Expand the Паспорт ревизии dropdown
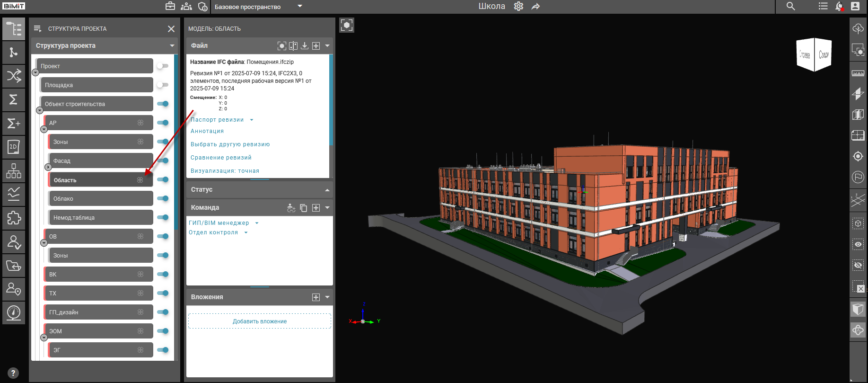Screen dimensions: 868x383 [251, 120]
